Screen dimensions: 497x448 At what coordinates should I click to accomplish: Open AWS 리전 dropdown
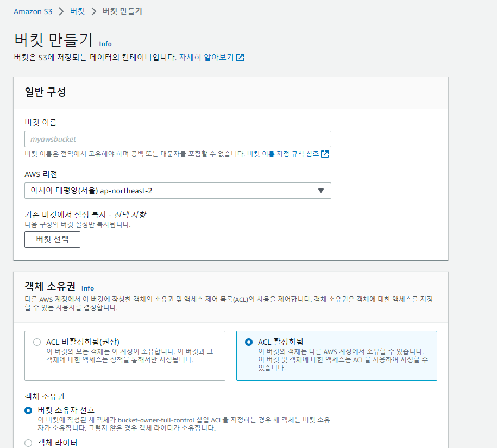tap(178, 191)
